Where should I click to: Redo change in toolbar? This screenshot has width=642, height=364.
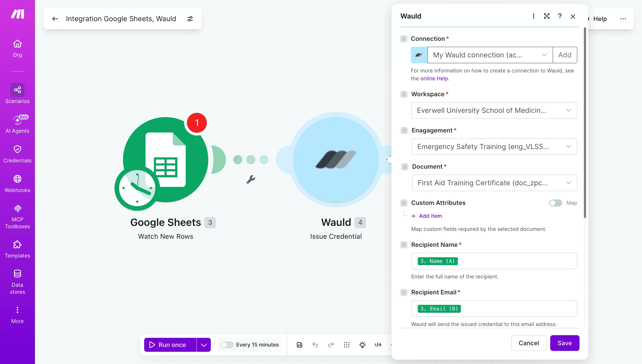tap(331, 345)
